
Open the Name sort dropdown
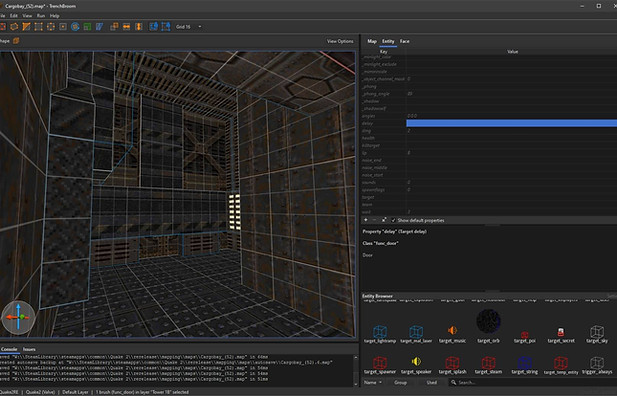point(373,383)
